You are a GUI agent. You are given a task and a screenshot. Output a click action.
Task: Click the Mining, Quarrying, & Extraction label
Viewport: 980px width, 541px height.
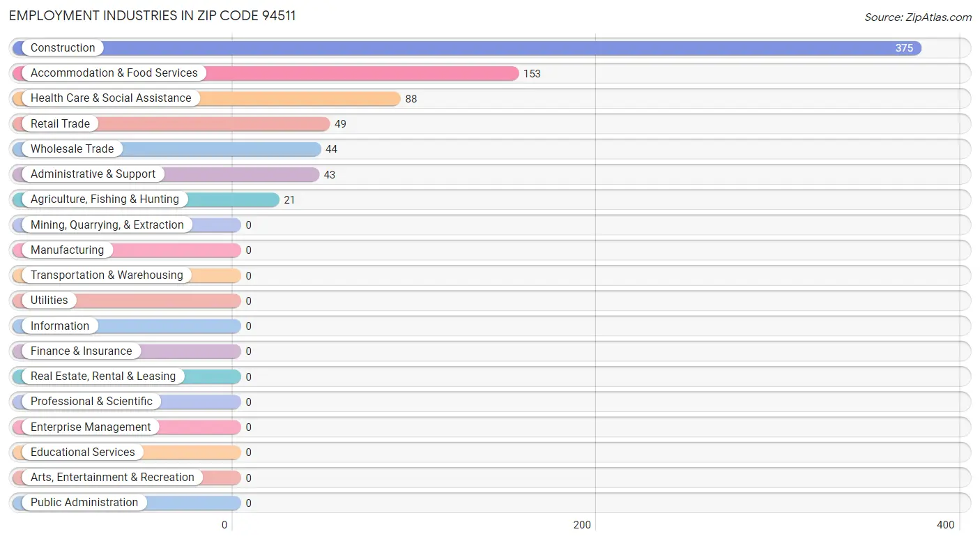click(107, 225)
